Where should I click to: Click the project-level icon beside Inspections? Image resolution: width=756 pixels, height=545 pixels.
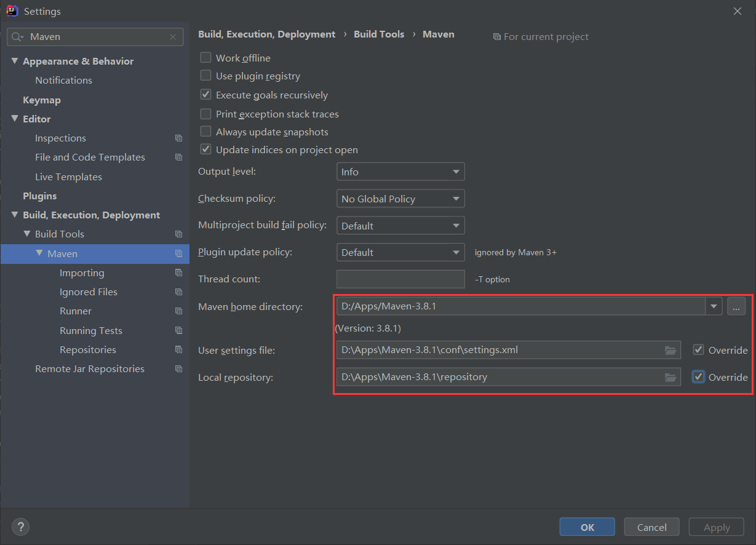tap(178, 138)
